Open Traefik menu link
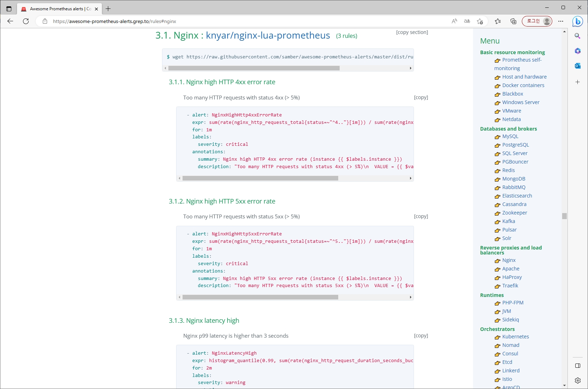 pos(510,286)
